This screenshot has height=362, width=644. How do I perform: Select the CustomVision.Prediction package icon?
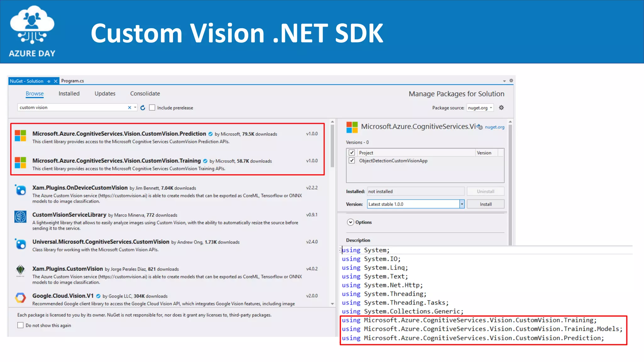click(20, 136)
